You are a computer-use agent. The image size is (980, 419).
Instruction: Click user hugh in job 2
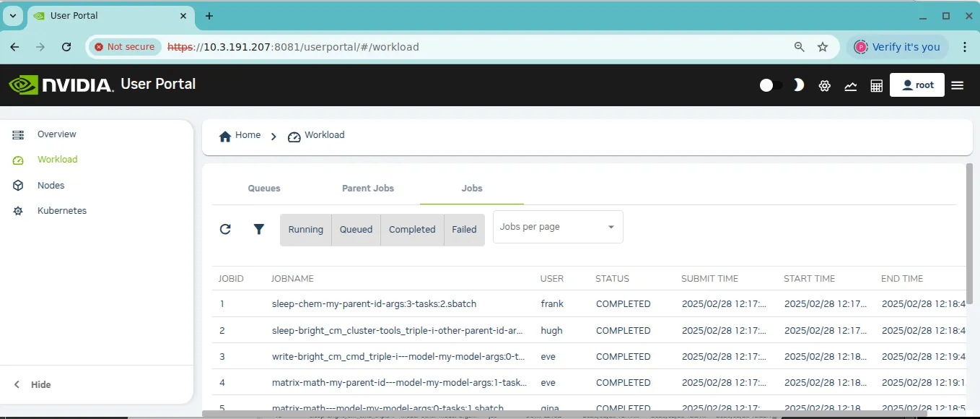click(551, 330)
